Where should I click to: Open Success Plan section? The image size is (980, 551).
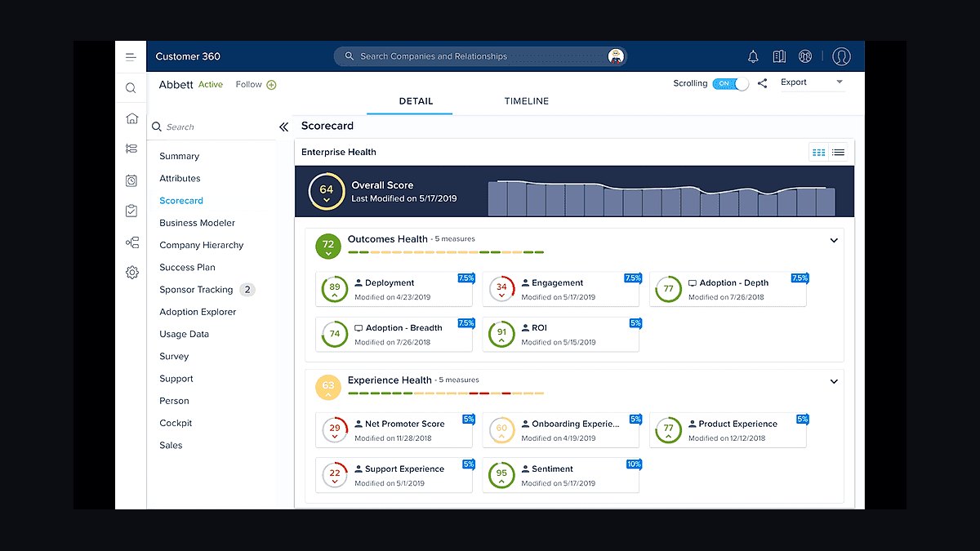pyautogui.click(x=187, y=267)
